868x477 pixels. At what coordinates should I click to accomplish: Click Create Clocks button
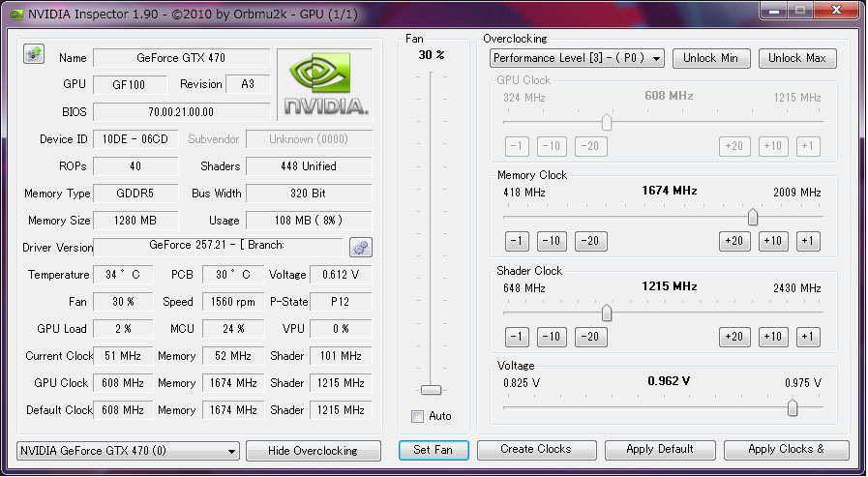point(536,449)
